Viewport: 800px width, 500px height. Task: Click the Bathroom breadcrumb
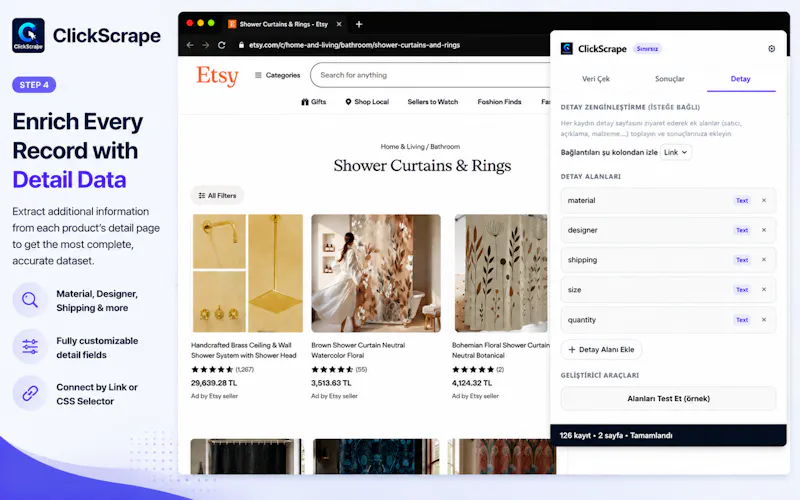[x=445, y=146]
